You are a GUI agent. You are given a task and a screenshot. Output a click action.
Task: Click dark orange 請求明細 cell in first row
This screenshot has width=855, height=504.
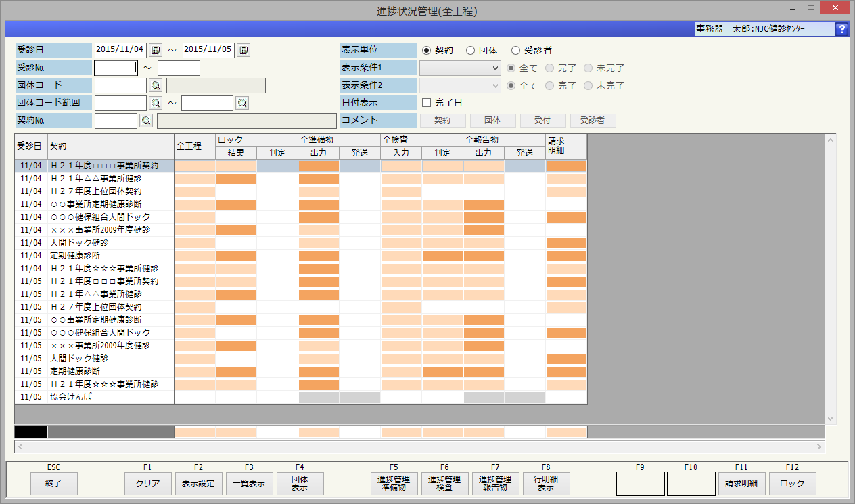point(566,166)
